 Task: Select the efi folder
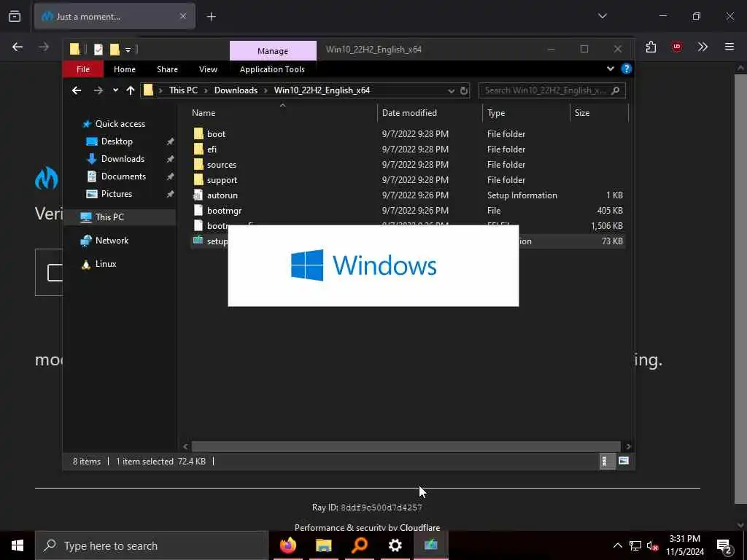coord(212,149)
